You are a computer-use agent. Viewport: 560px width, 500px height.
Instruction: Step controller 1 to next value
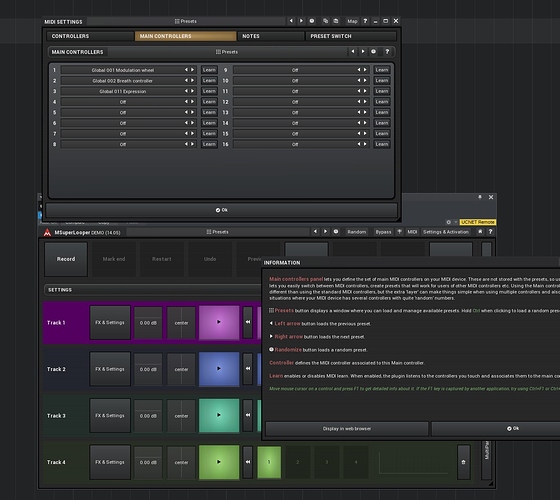[x=192, y=70]
